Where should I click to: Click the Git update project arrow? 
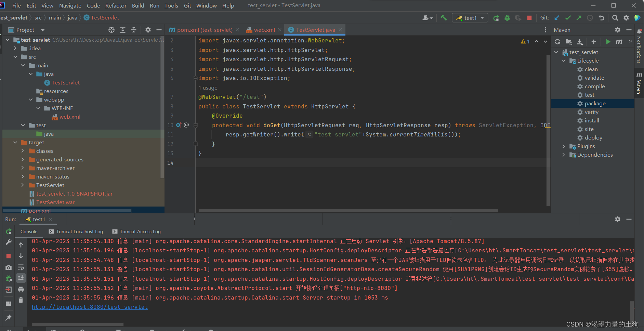[557, 18]
